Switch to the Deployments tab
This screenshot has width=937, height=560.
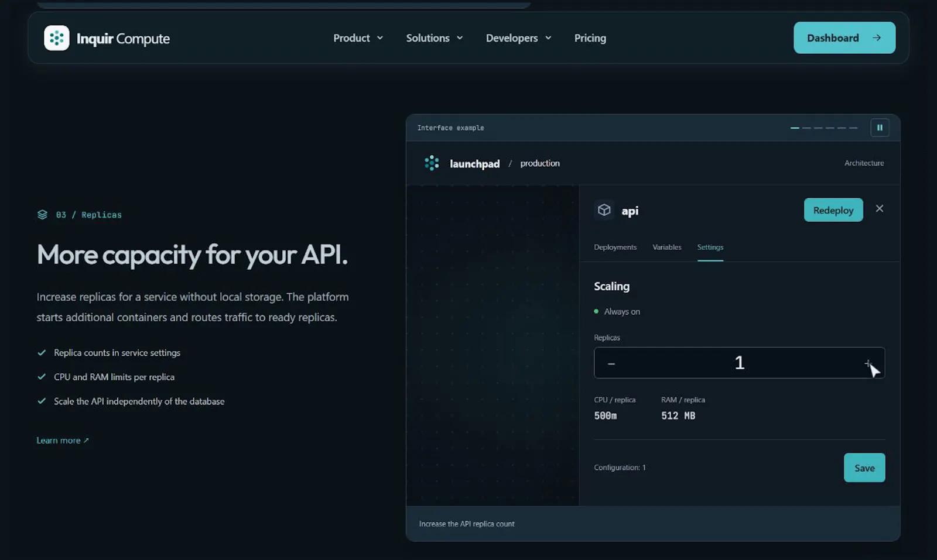(x=615, y=247)
